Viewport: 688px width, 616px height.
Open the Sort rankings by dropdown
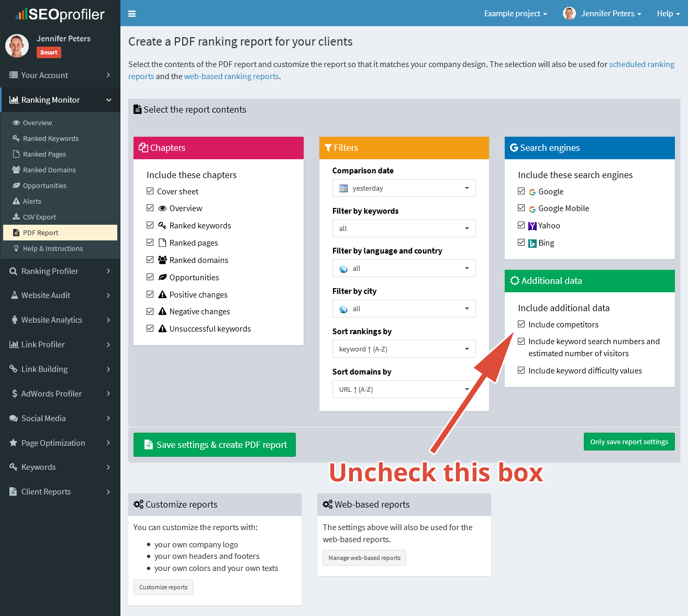(404, 349)
